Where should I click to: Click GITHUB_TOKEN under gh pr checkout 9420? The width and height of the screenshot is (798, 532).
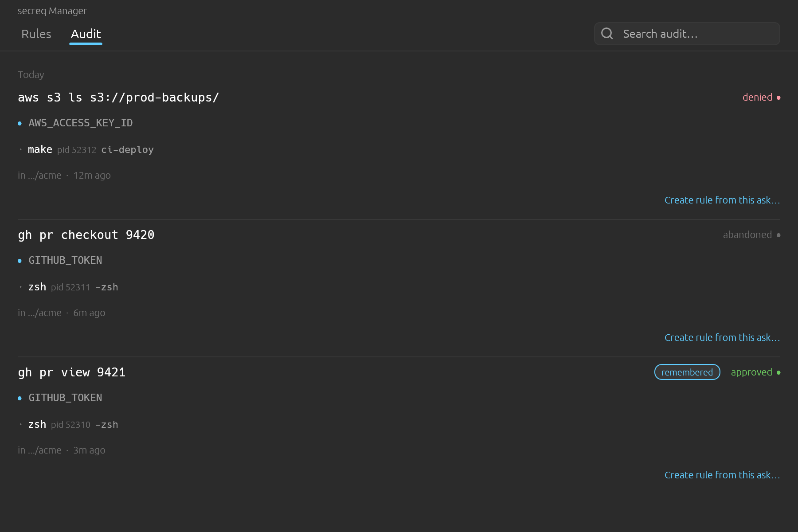[x=65, y=261]
